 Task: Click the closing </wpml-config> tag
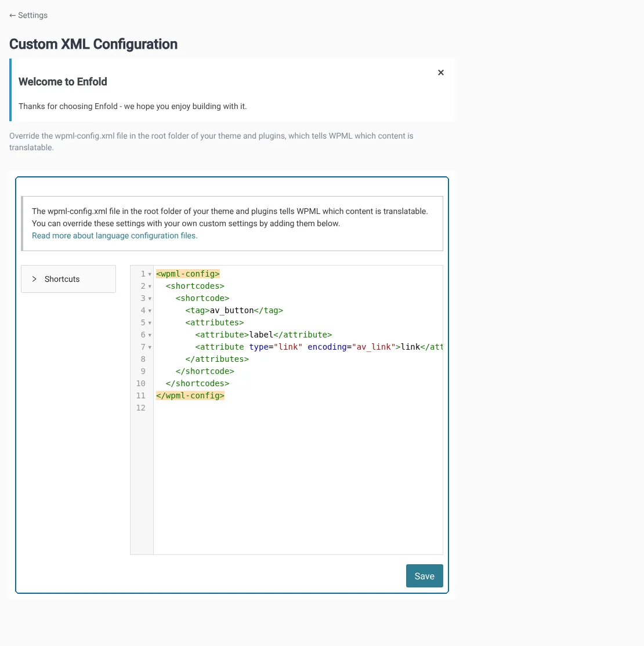coord(190,396)
